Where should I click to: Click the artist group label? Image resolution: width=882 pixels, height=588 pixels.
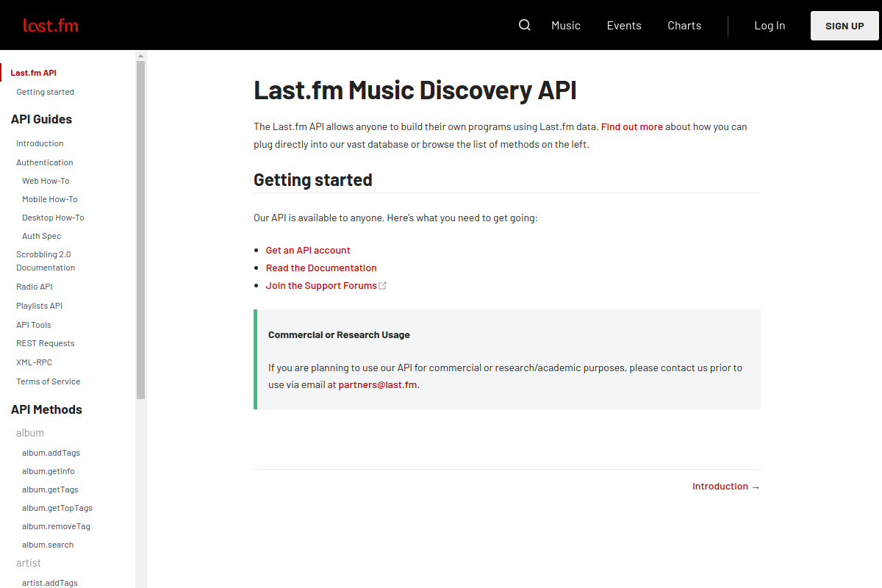click(29, 563)
